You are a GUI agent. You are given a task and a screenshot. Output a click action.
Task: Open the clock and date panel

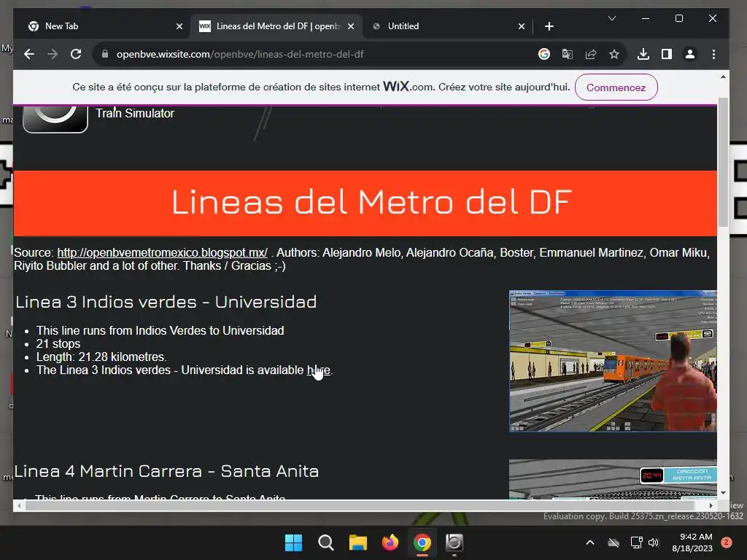coord(692,542)
